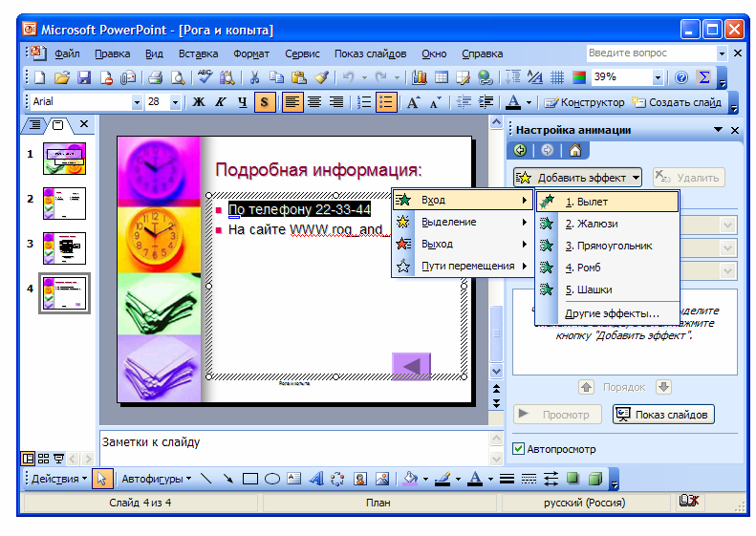Screen dimensions: 756x536
Task: Click the purple back arrow action button on slide
Action: click(411, 366)
